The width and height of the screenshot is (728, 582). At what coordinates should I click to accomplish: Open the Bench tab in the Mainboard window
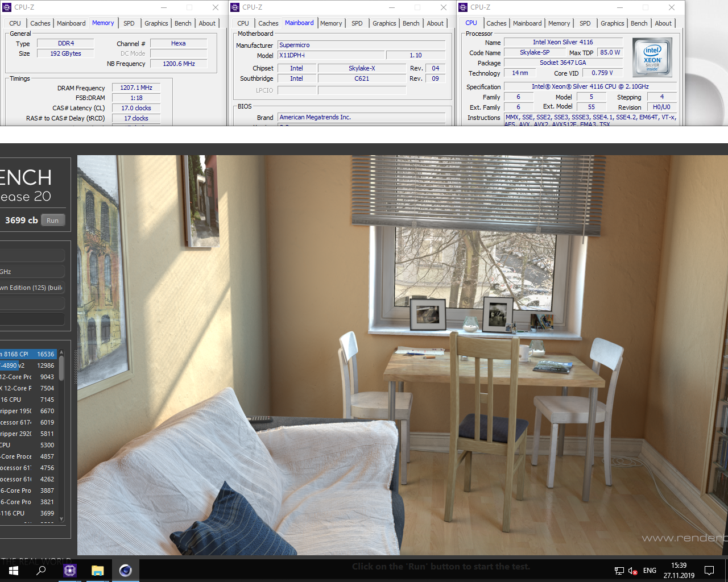tap(411, 23)
